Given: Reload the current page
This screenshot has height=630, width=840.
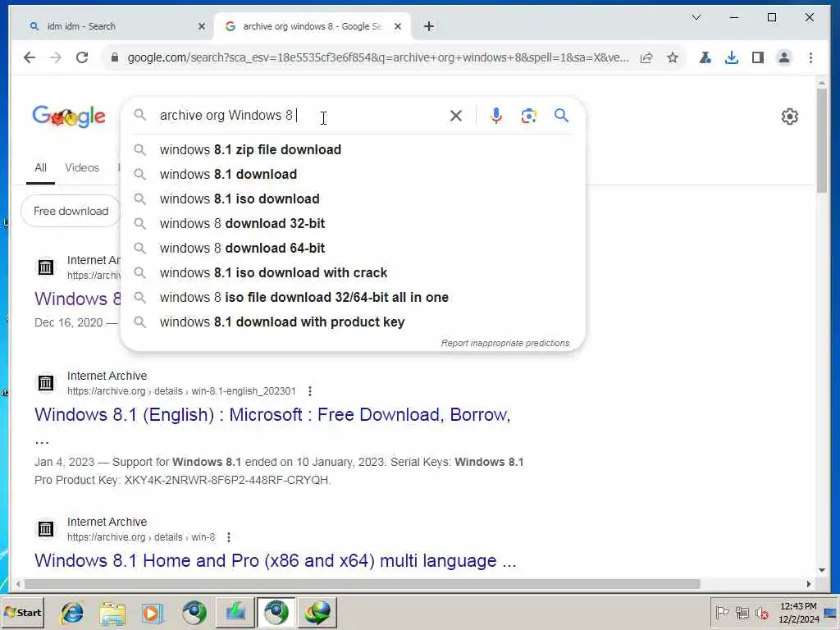Looking at the screenshot, I should coord(82,57).
